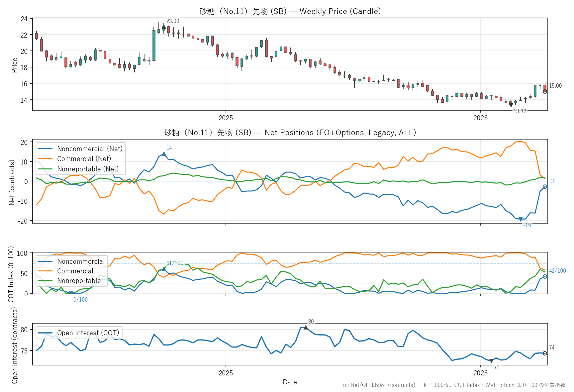
Task: Click the Weekly Price (Candle) chart title
Action: pyautogui.click(x=290, y=11)
